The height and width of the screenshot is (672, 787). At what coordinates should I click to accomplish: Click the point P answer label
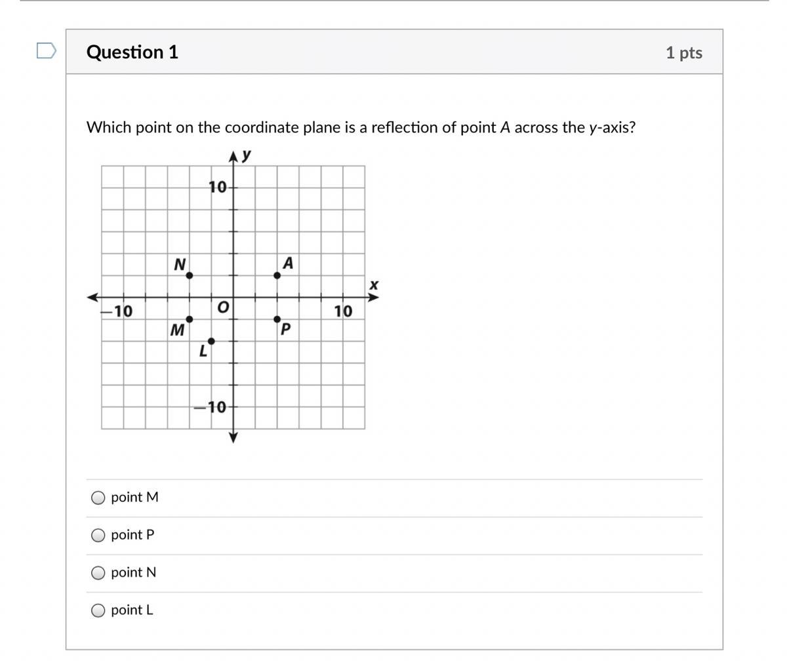pos(133,535)
